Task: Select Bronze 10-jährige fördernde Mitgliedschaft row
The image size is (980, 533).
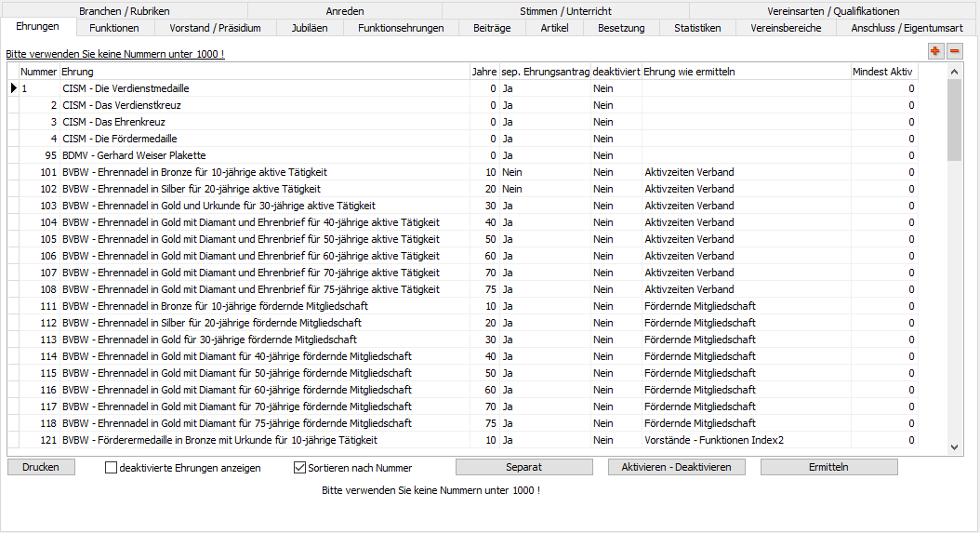Action: (462, 306)
